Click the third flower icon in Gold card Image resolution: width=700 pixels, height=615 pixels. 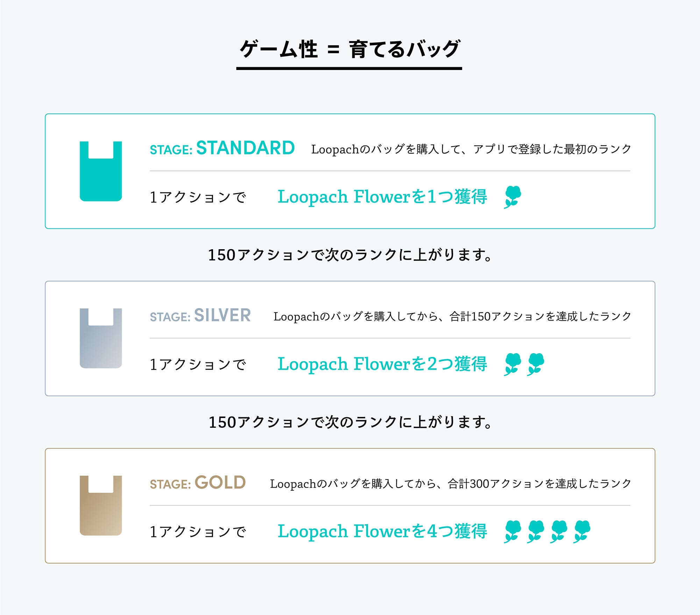pyautogui.click(x=559, y=531)
